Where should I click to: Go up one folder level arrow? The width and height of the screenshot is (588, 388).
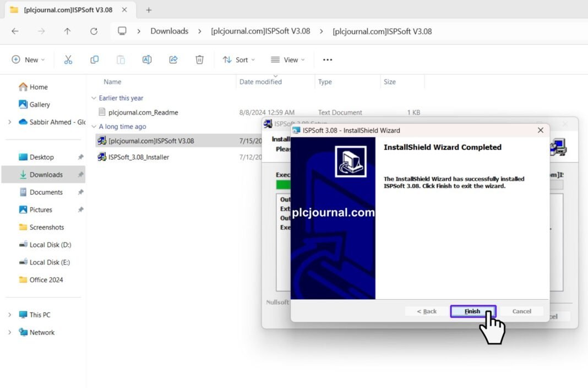point(67,31)
